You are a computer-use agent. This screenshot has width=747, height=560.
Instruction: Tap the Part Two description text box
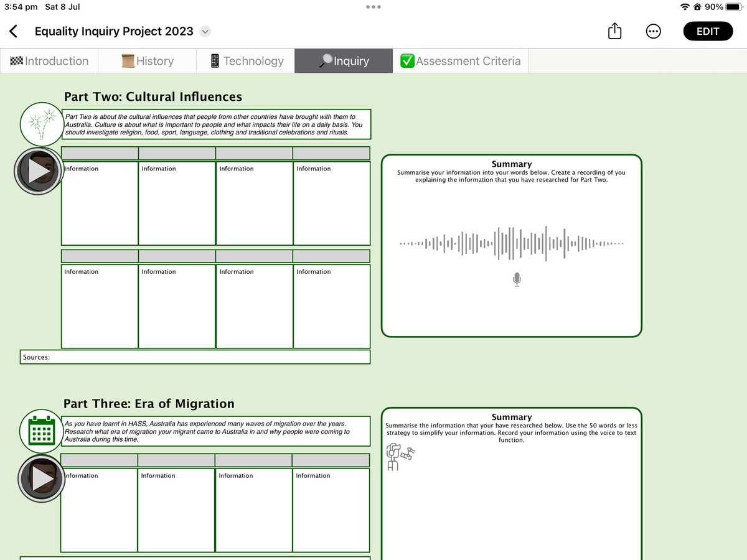tap(217, 124)
